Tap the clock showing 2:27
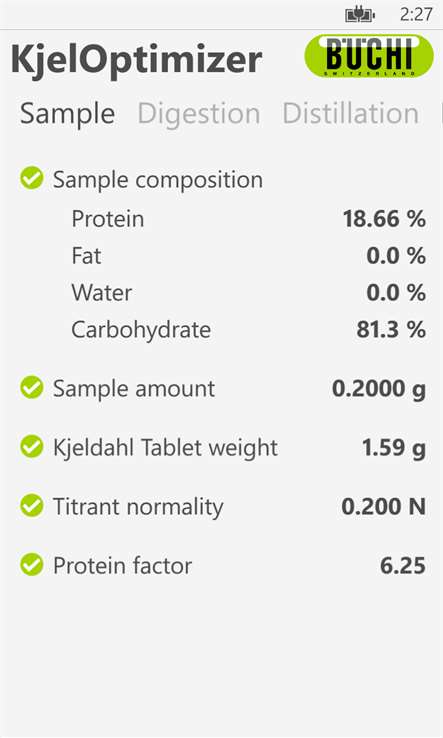The width and height of the screenshot is (443, 738). 416,15
